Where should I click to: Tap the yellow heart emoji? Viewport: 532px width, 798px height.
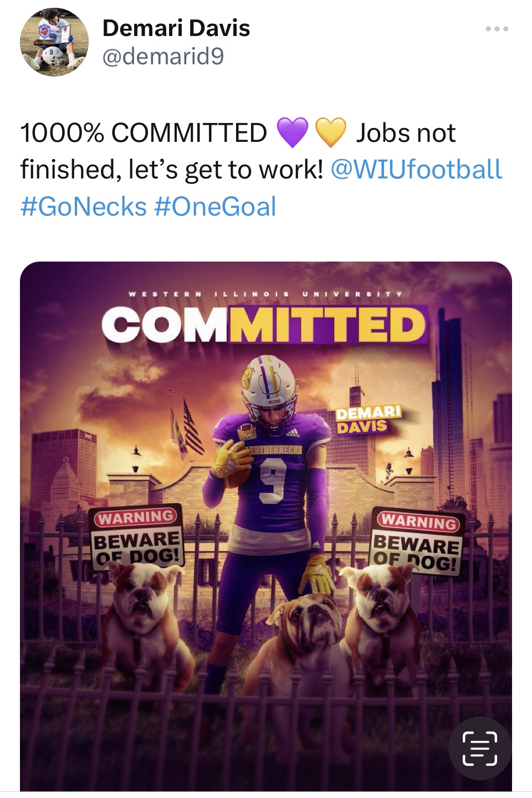coord(331,133)
